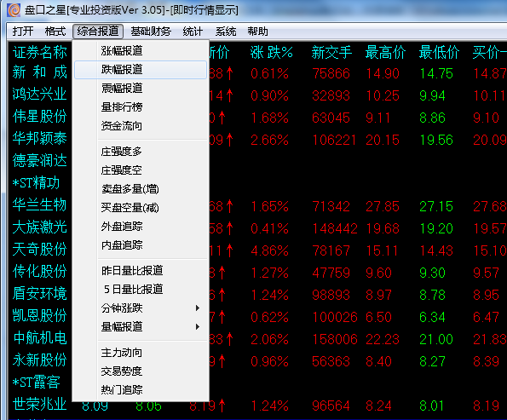Select the 鸿达兴业 stock row
Viewport: 507px width, 420px height.
point(39,94)
